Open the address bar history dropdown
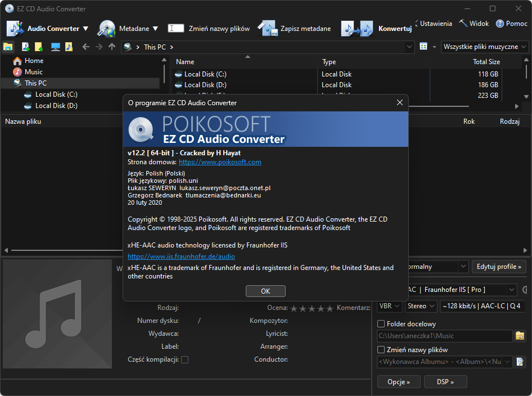Viewport: 532px width, 396px height. [409, 47]
